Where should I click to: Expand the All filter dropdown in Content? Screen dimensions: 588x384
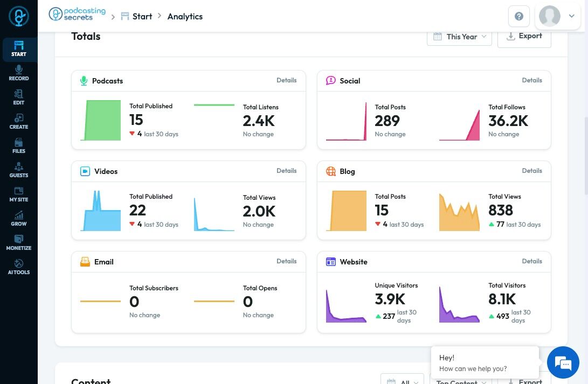point(403,380)
